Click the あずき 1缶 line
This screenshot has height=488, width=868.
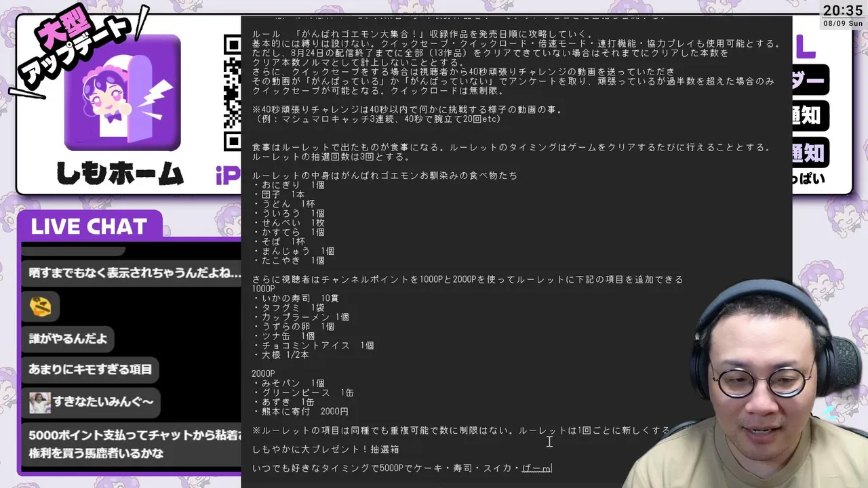283,403
